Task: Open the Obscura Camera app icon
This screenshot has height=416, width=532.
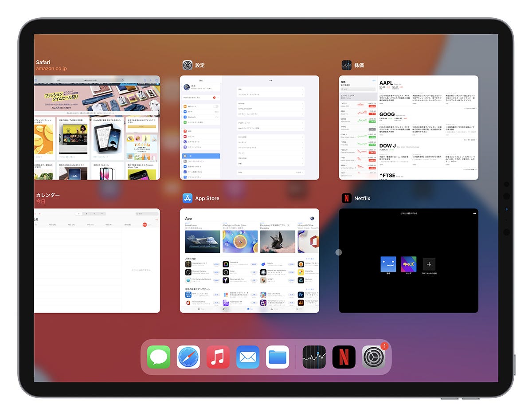Action: point(188,272)
